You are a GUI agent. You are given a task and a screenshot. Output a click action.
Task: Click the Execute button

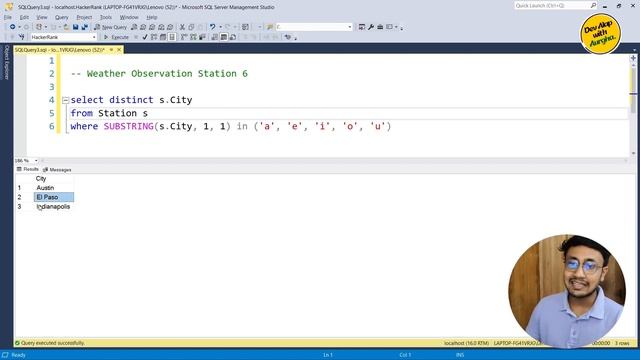coord(116,37)
